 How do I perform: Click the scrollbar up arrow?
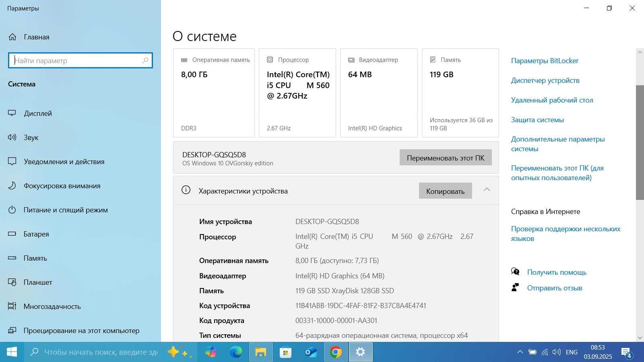click(640, 52)
